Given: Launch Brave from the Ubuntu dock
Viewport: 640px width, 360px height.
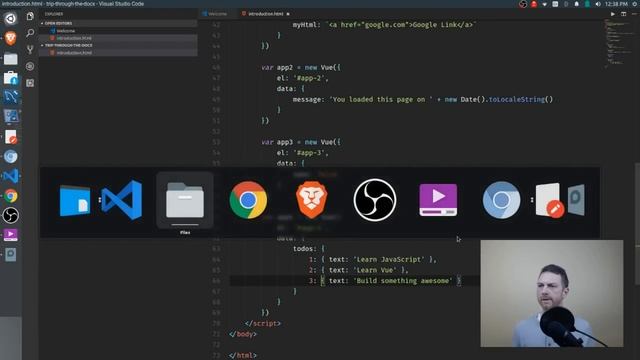Looking at the screenshot, I should click(x=11, y=38).
